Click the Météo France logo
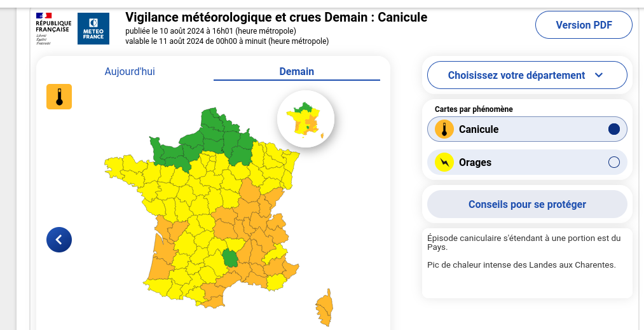The width and height of the screenshot is (644, 330). coord(93,29)
